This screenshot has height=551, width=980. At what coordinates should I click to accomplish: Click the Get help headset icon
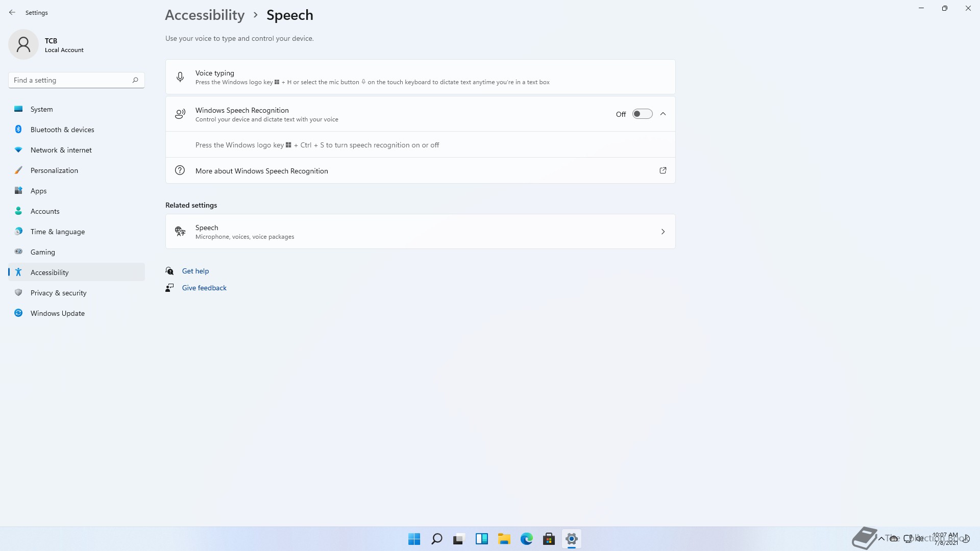pyautogui.click(x=169, y=271)
